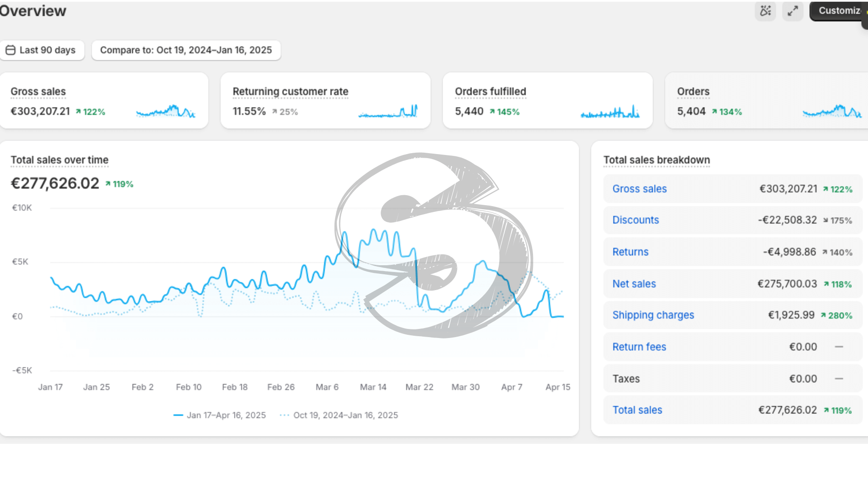Toggle Jan 17–Apr 16, 2025 legend series
The width and height of the screenshot is (868, 488).
(x=220, y=415)
